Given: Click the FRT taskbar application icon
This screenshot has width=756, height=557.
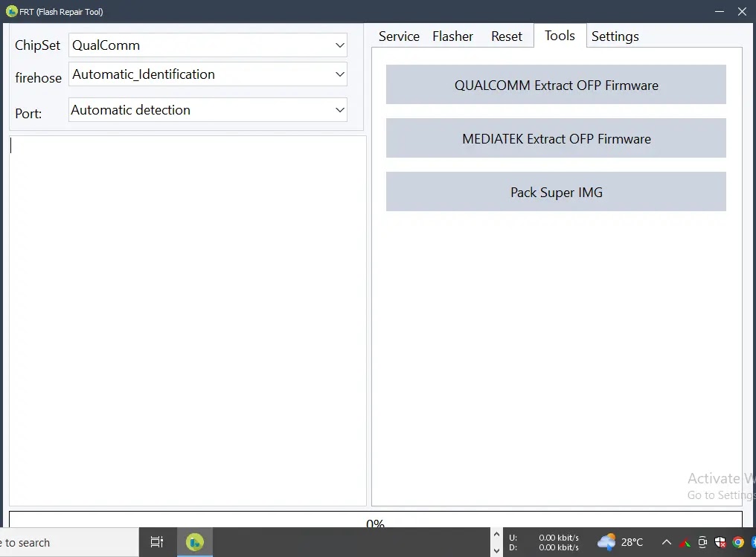Looking at the screenshot, I should coord(195,542).
